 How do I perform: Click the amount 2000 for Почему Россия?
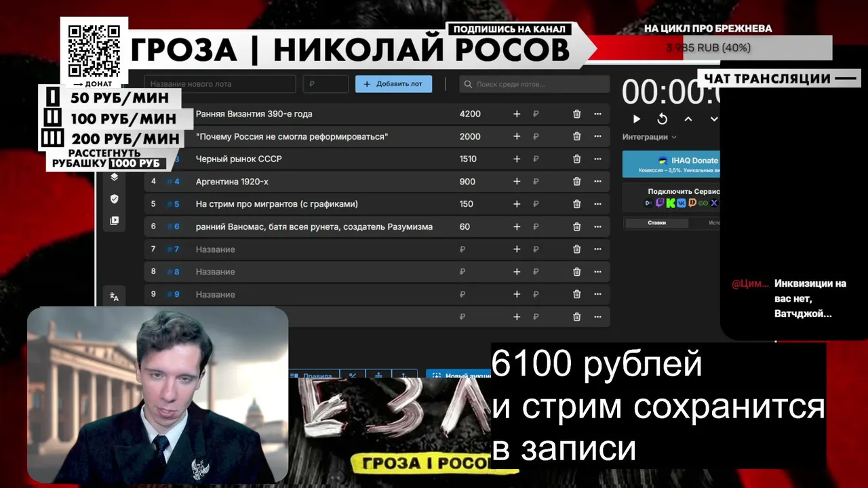[x=470, y=136]
